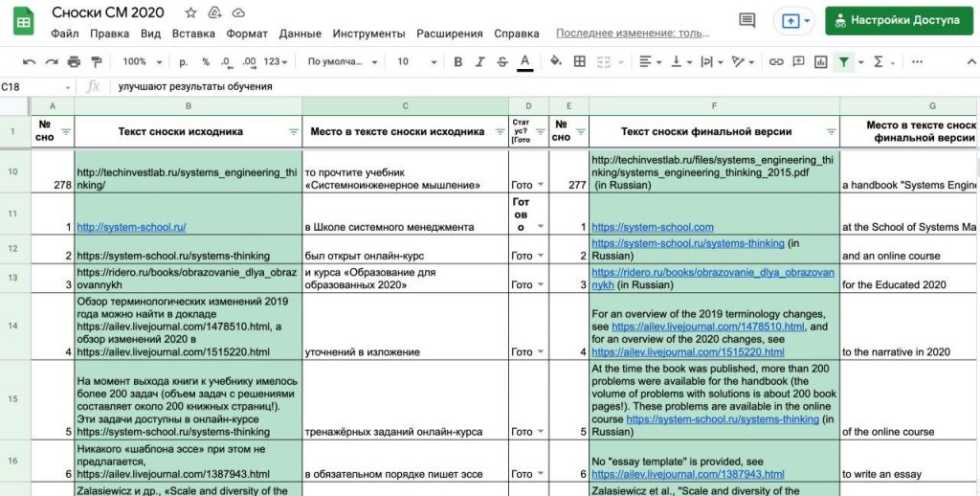Open filter for Текст сноски финальной версии
980x496 pixels.
[x=832, y=132]
